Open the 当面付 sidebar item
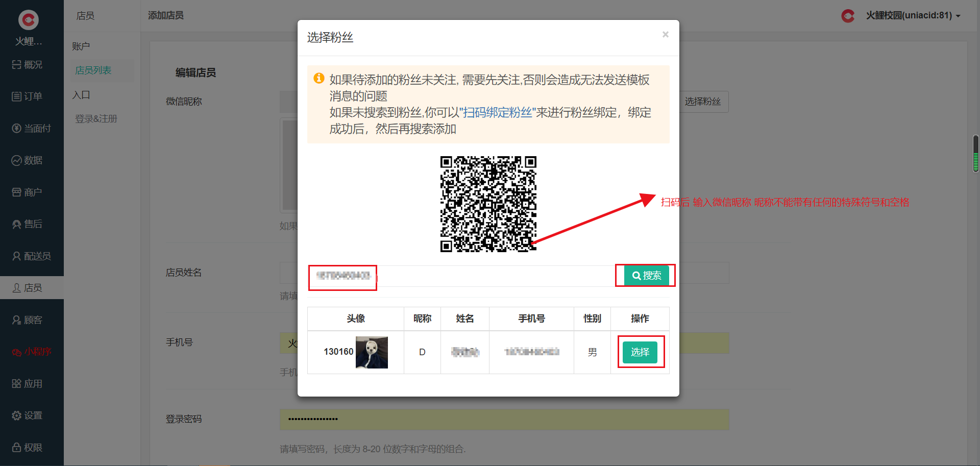The height and width of the screenshot is (466, 980). point(32,129)
